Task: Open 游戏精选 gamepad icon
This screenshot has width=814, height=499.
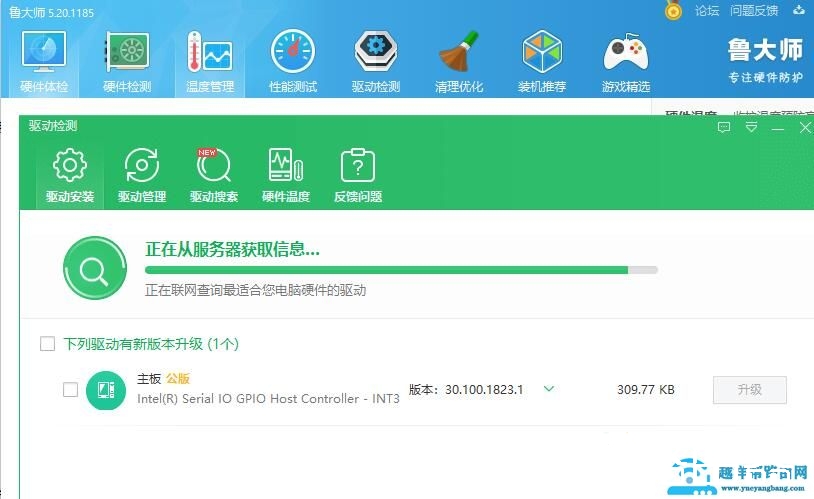Action: coord(626,62)
